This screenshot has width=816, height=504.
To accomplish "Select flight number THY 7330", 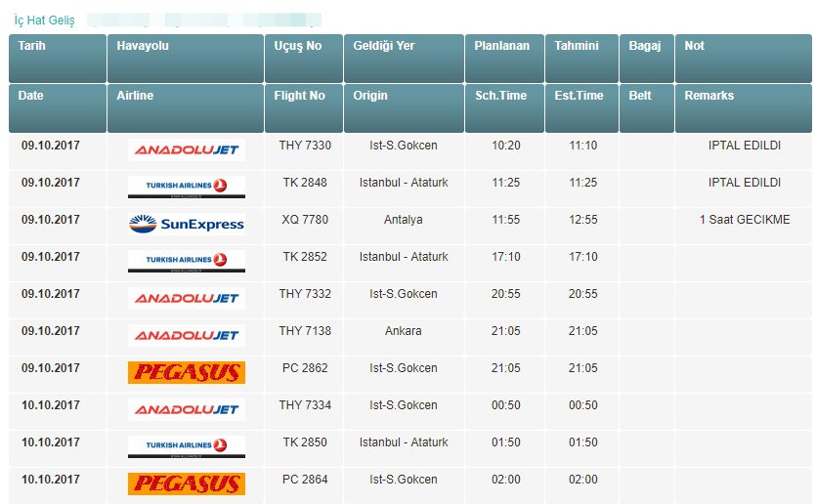I will pos(305,146).
